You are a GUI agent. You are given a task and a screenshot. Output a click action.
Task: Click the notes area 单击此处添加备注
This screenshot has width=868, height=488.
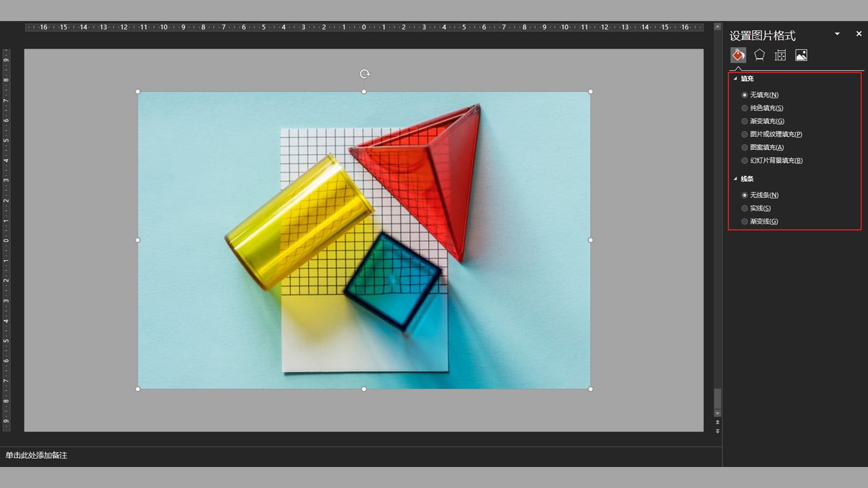(37, 455)
